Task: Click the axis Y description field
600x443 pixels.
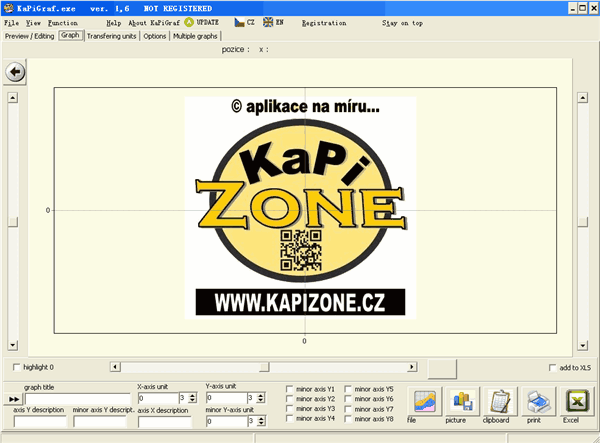Action: [x=40, y=422]
